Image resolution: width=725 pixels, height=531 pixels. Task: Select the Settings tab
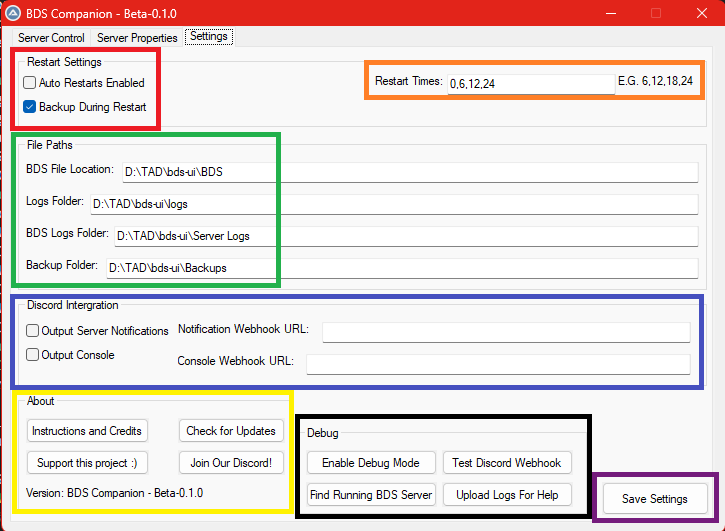coord(209,37)
